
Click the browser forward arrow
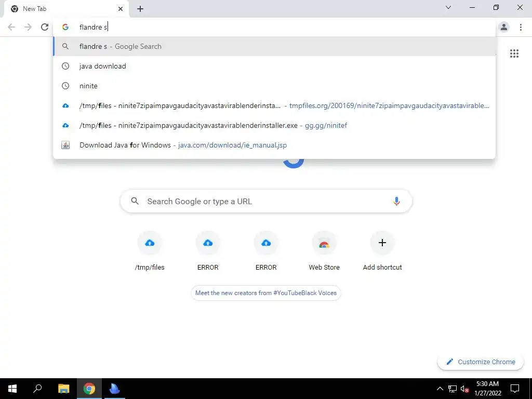pyautogui.click(x=28, y=27)
